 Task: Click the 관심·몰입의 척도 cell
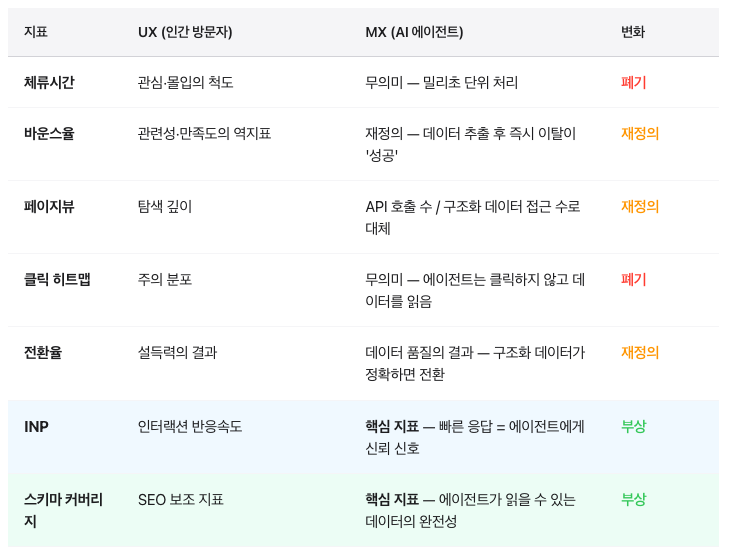(186, 82)
